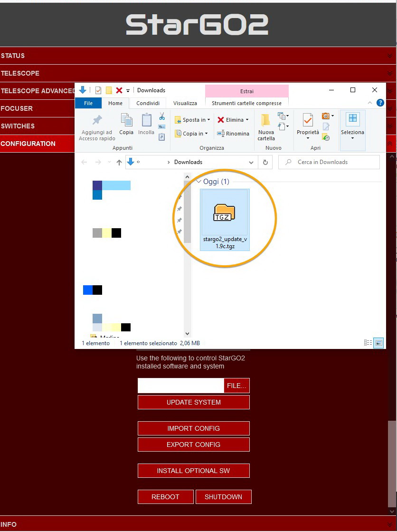This screenshot has height=532, width=397.
Task: Click the refresh button beside address bar
Action: point(265,163)
